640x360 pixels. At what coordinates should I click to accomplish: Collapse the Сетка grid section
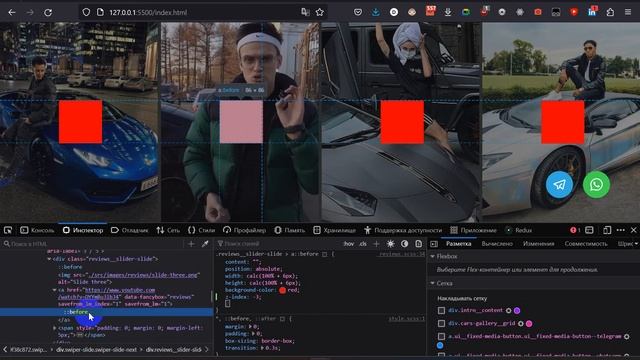(x=433, y=283)
